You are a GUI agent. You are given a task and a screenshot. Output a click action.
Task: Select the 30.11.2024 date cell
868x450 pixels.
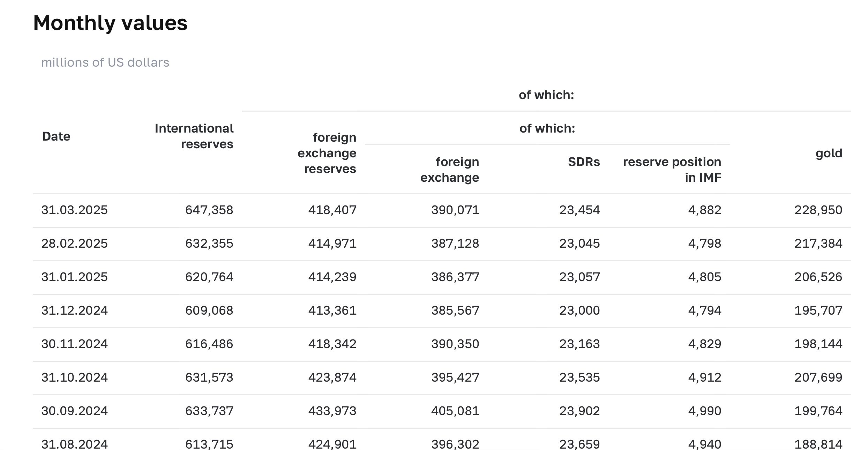click(74, 344)
